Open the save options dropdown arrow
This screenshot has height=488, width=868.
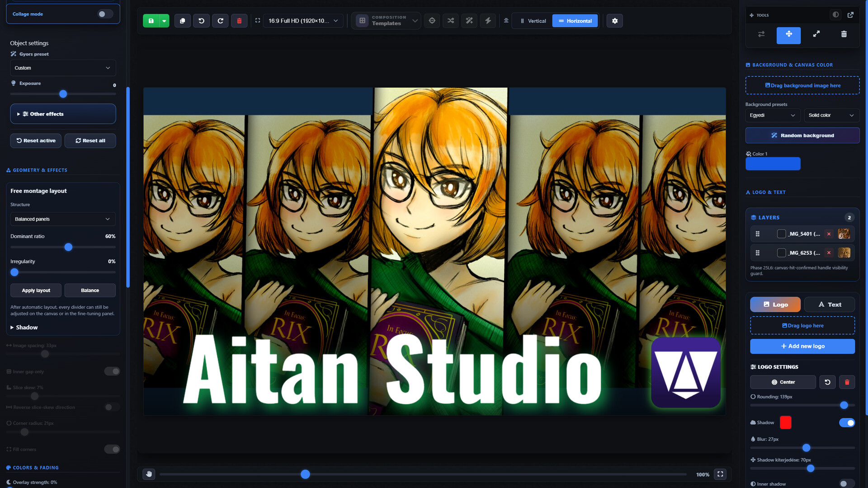click(164, 21)
